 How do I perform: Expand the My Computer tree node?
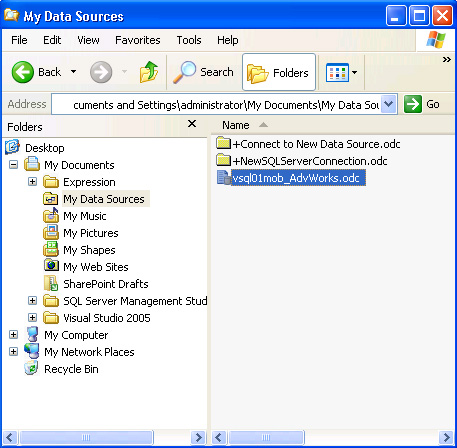click(x=13, y=335)
